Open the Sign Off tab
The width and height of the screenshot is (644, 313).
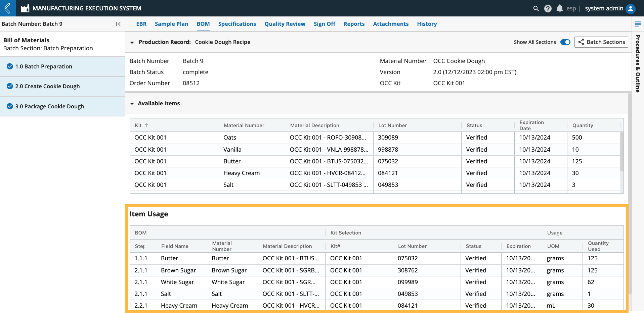click(325, 24)
